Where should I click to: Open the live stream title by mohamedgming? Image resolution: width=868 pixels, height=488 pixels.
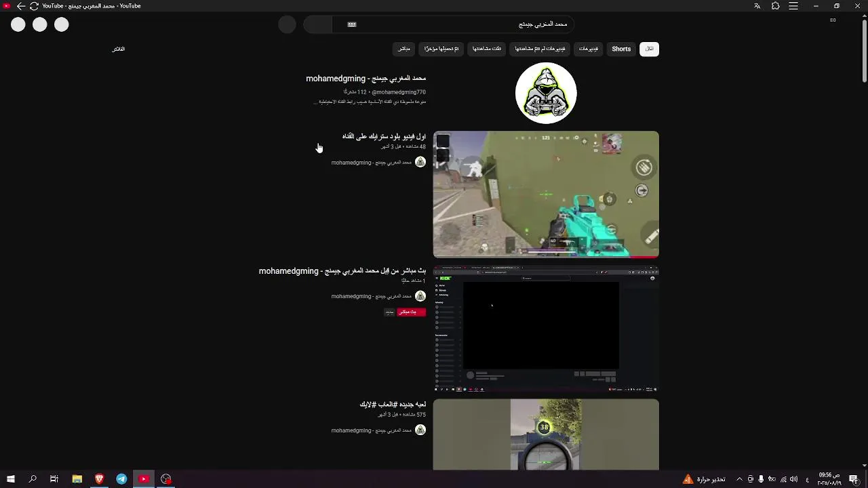pyautogui.click(x=342, y=270)
